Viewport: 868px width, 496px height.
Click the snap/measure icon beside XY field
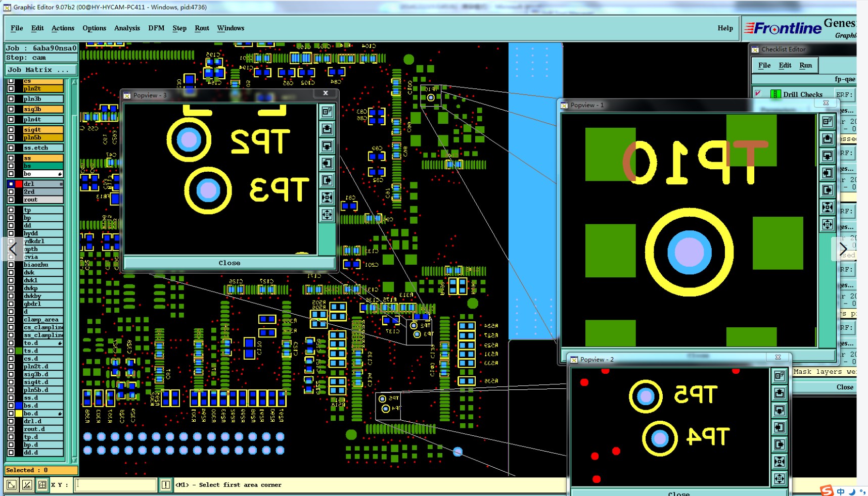pos(27,485)
